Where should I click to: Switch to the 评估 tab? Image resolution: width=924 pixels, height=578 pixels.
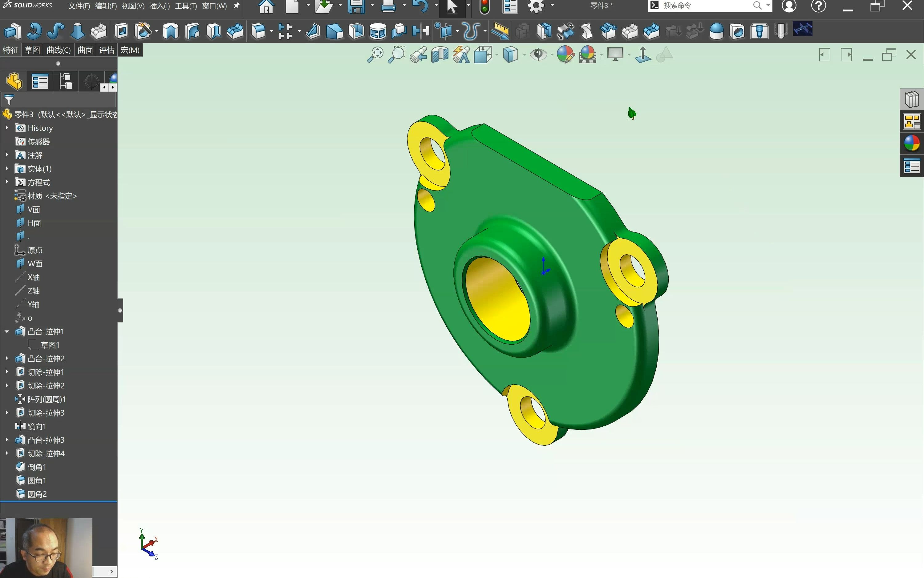point(107,50)
